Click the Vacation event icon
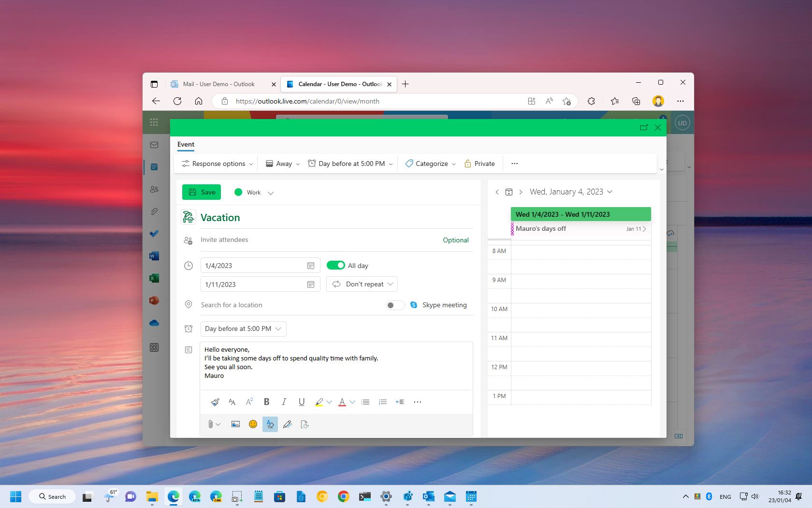 (188, 217)
